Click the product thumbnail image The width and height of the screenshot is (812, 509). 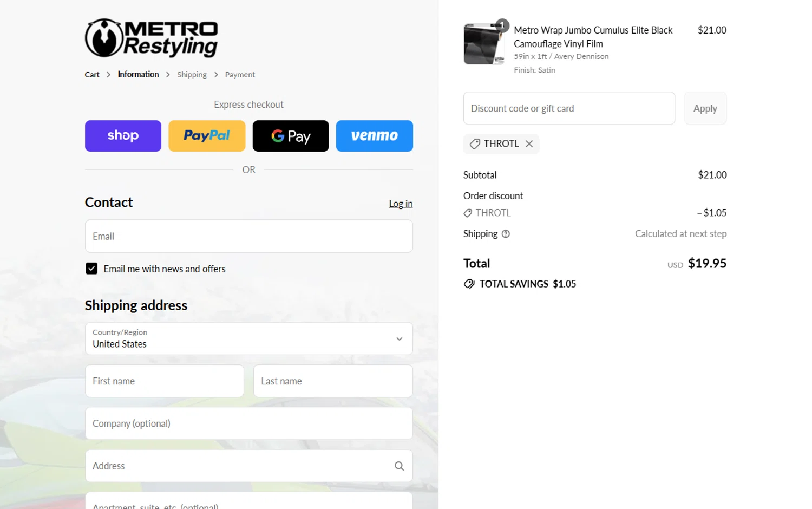[x=484, y=44]
